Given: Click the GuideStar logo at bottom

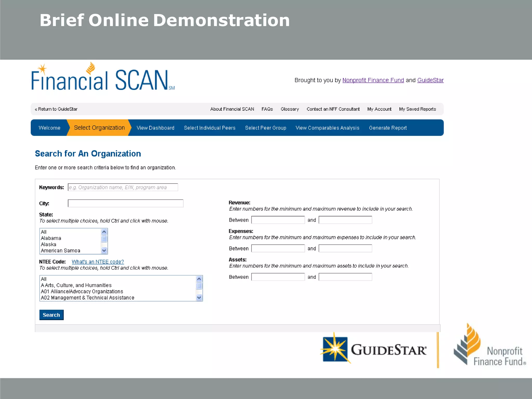Looking at the screenshot, I should click(373, 348).
